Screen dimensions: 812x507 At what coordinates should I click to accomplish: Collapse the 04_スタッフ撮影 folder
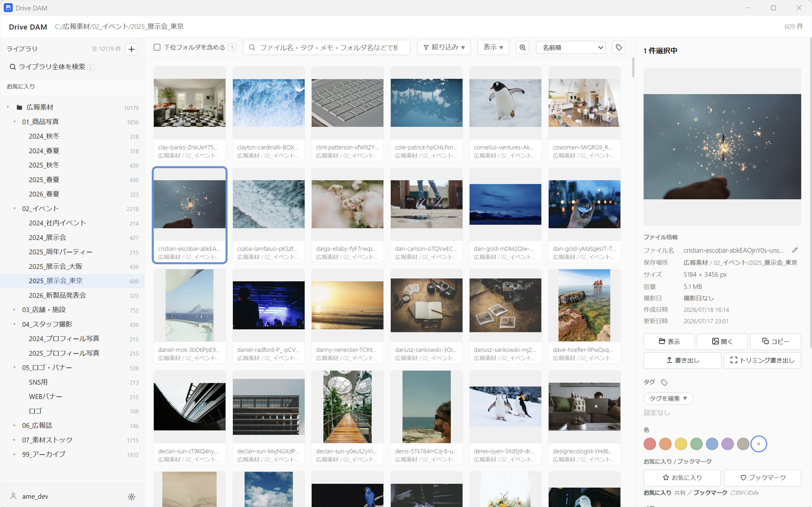(14, 324)
